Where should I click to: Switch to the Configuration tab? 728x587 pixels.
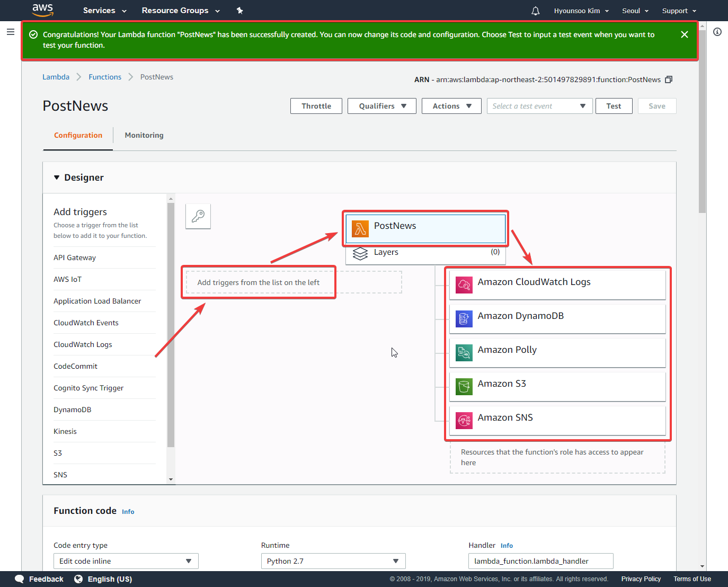coord(78,135)
